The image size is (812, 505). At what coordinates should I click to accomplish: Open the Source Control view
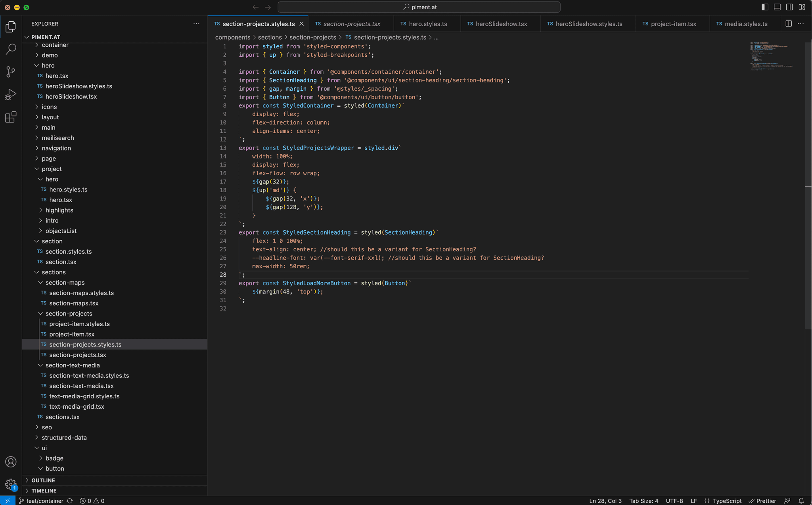(x=11, y=72)
